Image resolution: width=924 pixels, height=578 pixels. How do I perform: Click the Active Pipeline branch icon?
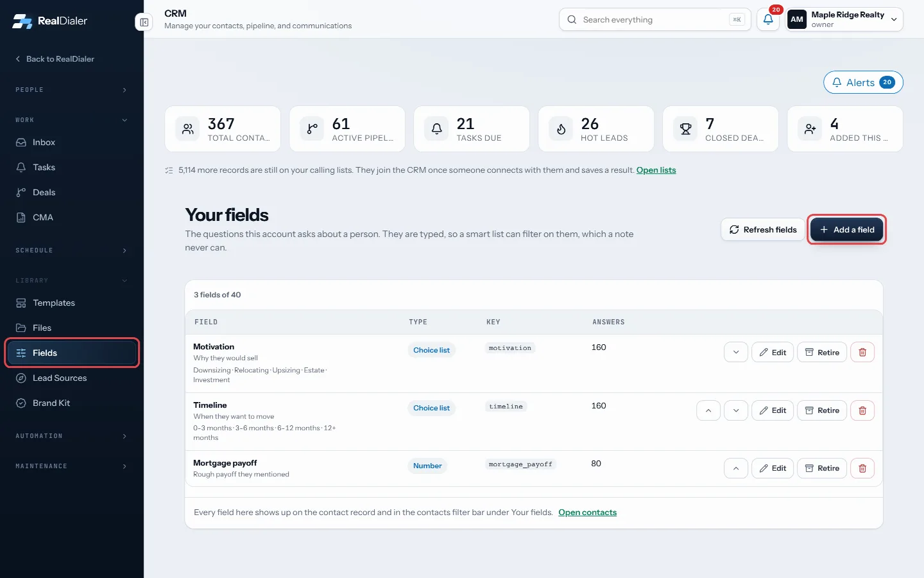[x=312, y=129]
